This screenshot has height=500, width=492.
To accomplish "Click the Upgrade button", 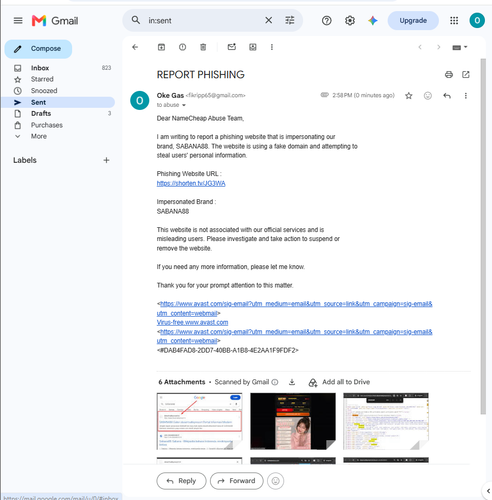I will click(x=413, y=21).
